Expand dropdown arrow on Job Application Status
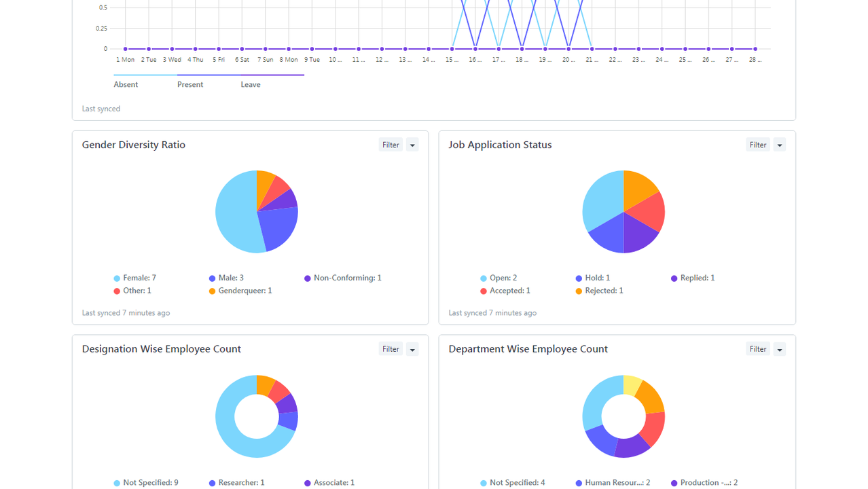Viewport: 868px width, 489px height. [780, 145]
